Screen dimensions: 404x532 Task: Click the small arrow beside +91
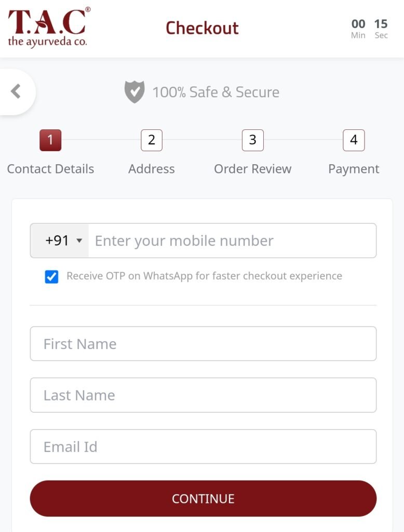pos(79,241)
